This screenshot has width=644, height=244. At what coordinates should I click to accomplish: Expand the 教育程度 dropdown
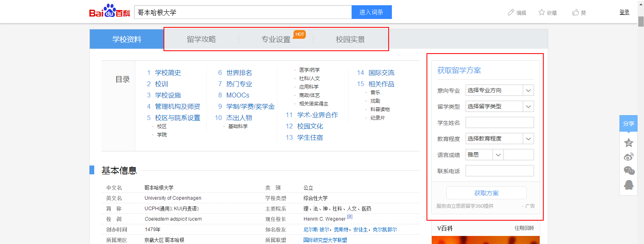point(500,139)
